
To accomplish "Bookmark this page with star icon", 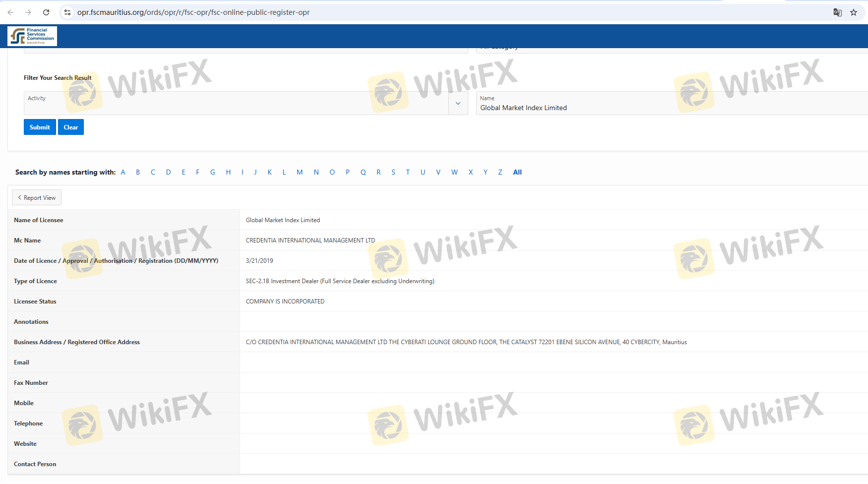I will (854, 12).
